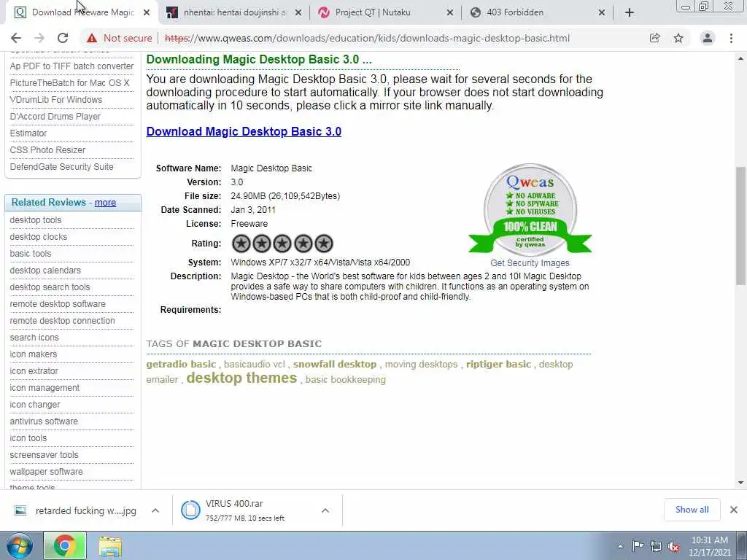Open search icons link
This screenshot has width=747, height=560.
pos(34,337)
